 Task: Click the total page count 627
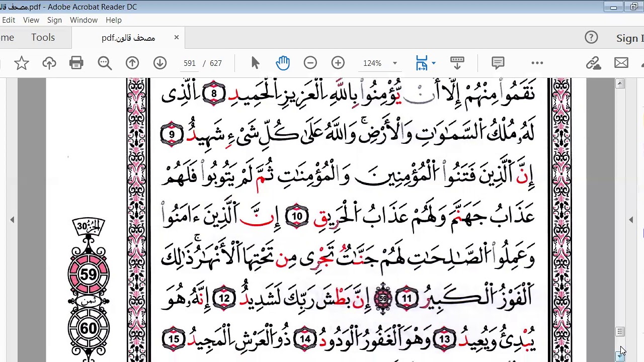coord(216,63)
